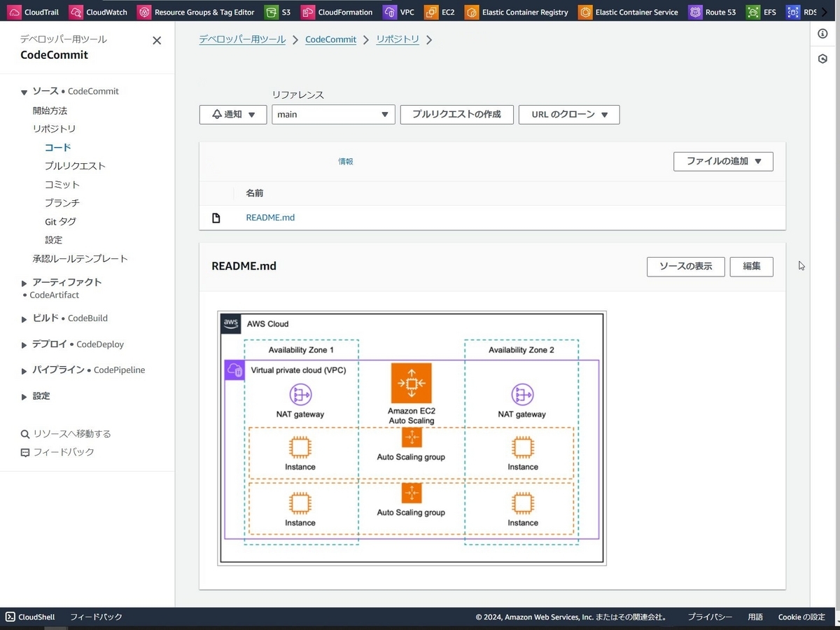Screen dimensions: 840x630
Task: Open the ファイルの追加 dropdown
Action: [722, 161]
